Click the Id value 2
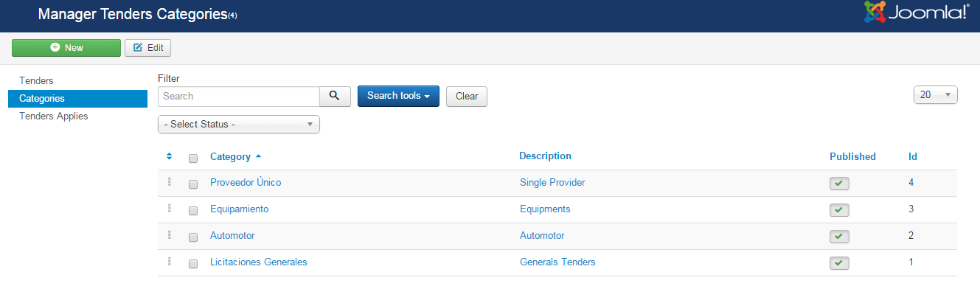This screenshot has width=980, height=286. (x=911, y=235)
